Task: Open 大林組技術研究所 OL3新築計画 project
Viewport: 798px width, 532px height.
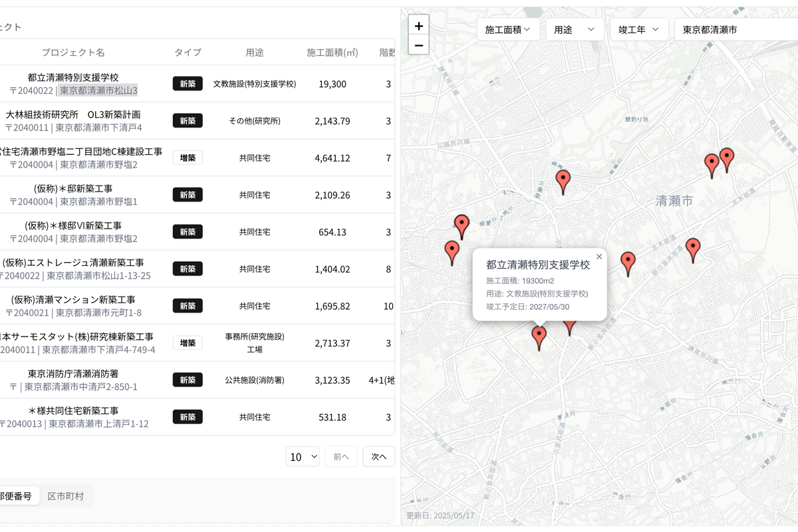Action: (x=73, y=115)
